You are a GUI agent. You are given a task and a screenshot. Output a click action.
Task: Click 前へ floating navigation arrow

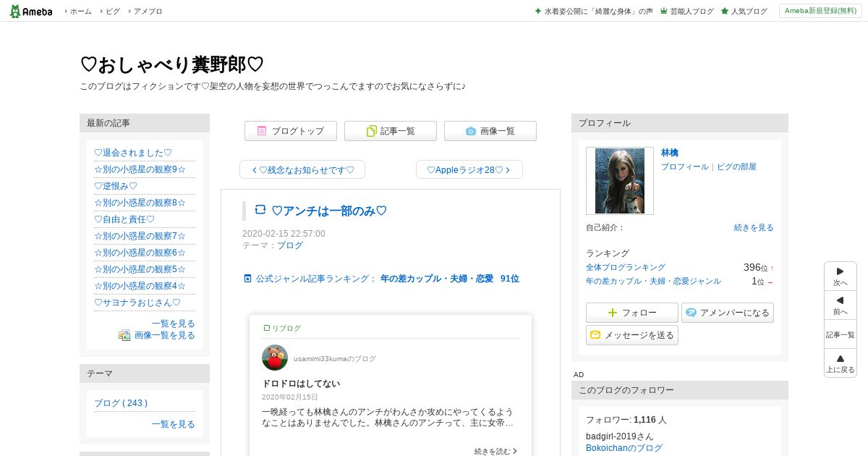[841, 305]
